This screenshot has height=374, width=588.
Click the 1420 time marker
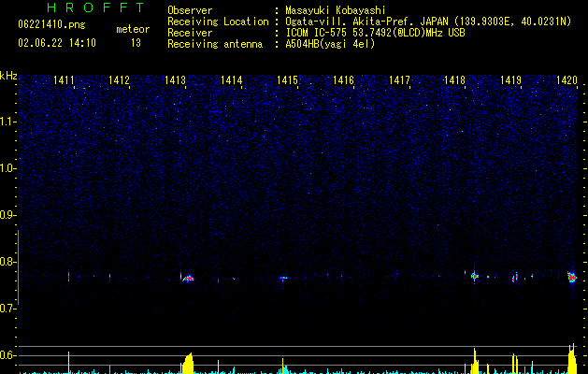[566, 81]
